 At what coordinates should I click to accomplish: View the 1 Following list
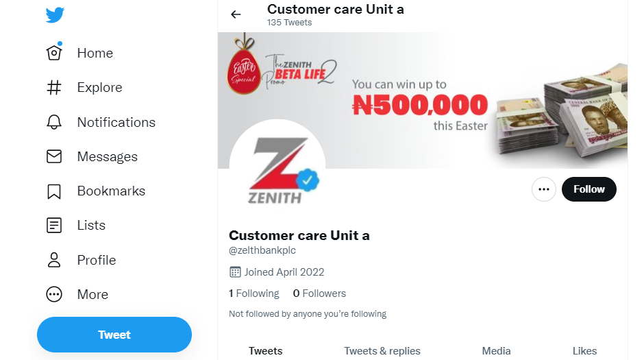(x=254, y=293)
